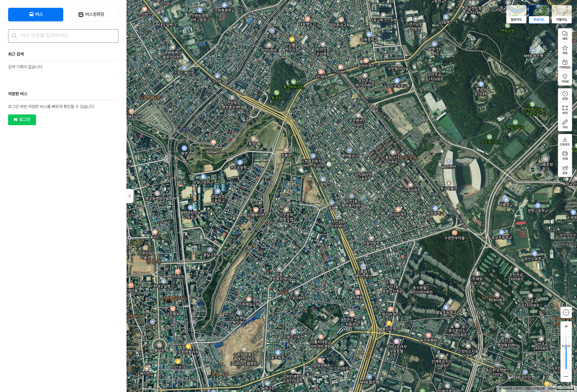
Task: Switch to 지형지도 terrain map type
Action: pos(562,14)
